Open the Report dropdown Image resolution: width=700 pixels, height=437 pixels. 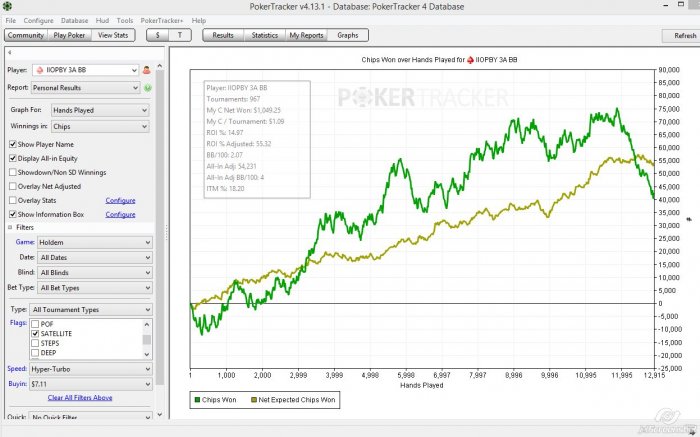(85, 88)
